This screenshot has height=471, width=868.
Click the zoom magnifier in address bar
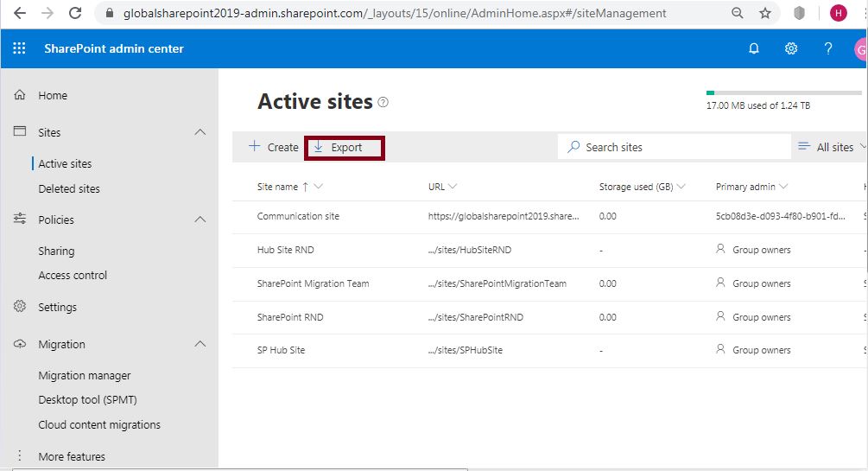737,13
